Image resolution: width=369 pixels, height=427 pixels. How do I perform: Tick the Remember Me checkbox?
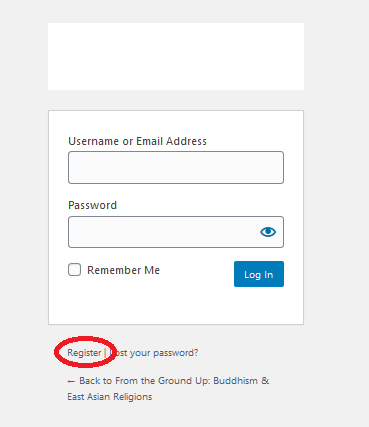(74, 270)
